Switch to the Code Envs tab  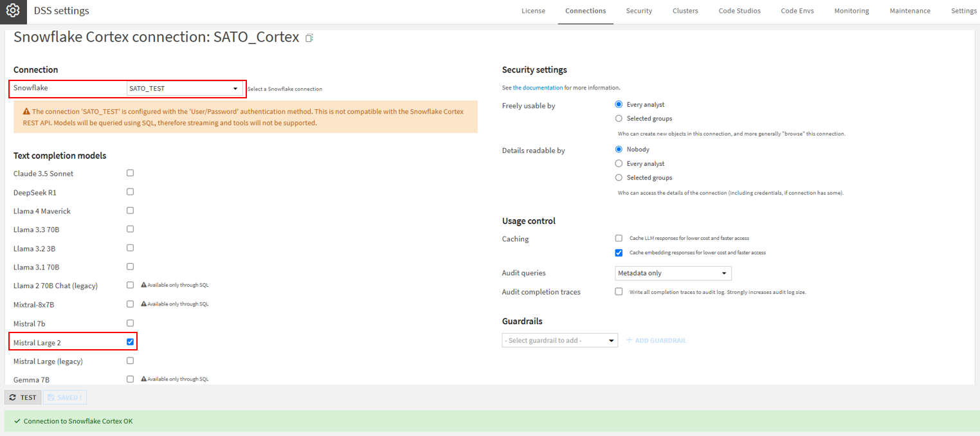coord(797,11)
